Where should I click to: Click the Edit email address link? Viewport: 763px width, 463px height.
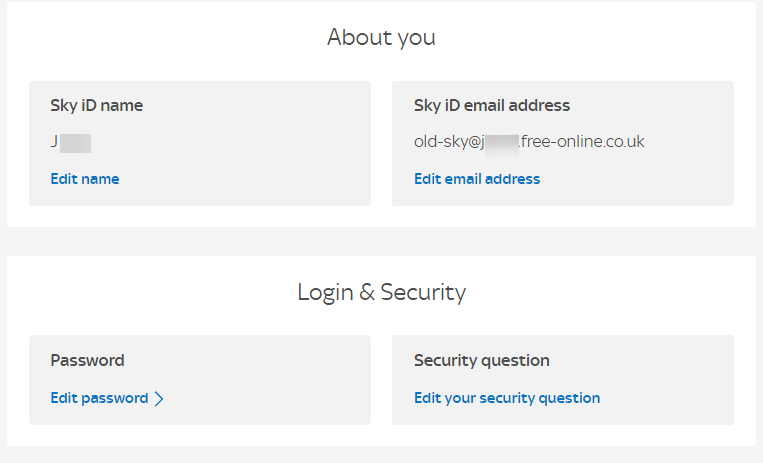pos(477,179)
